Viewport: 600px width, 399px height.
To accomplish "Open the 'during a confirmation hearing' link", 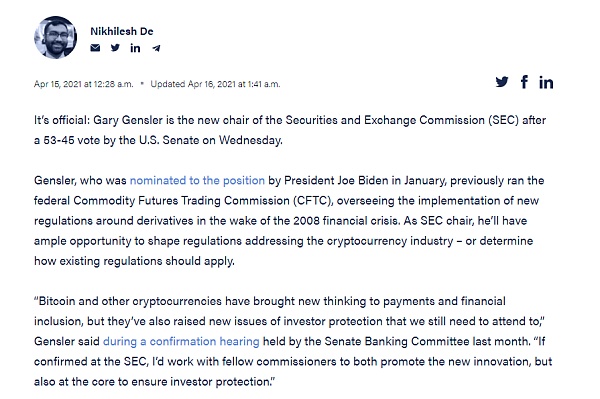I will 181,341.
